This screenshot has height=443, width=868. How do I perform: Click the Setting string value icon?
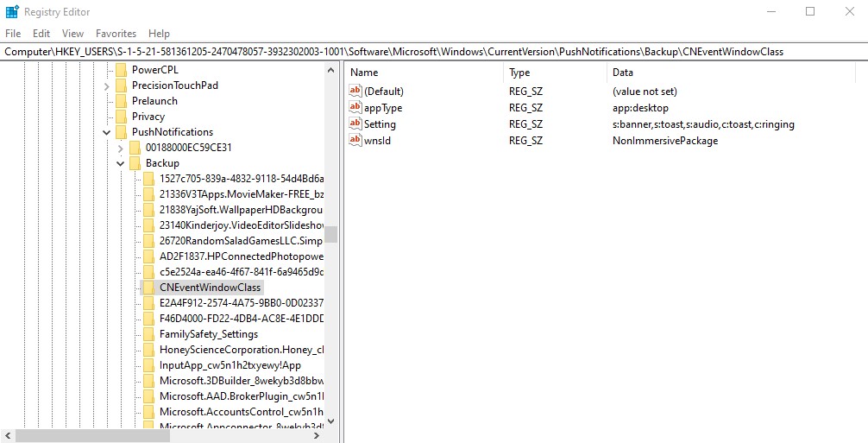pyautogui.click(x=355, y=124)
